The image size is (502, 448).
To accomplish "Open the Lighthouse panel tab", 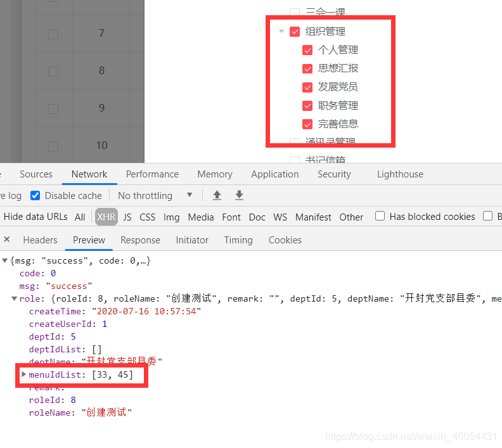I will [x=400, y=174].
